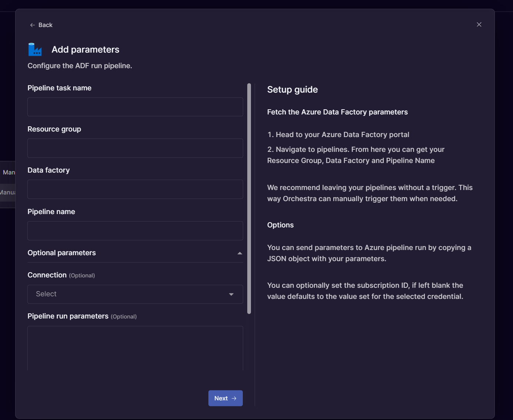This screenshot has width=513, height=420.
Task: Click the upper Man entry in the left sidebar
Action: (x=9, y=172)
